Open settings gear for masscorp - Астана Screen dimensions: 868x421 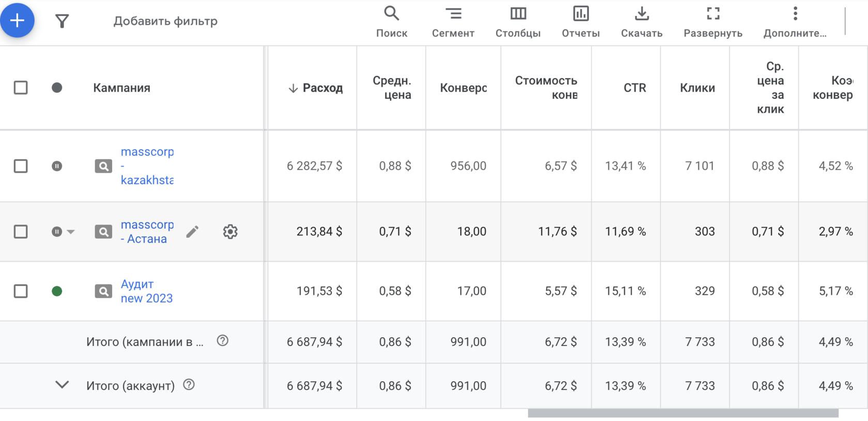click(x=230, y=232)
